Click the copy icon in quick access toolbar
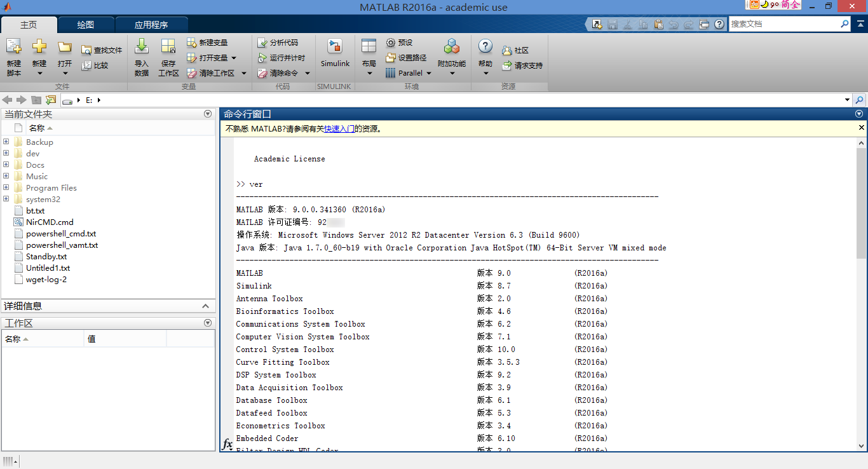The height and width of the screenshot is (469, 868). pos(643,24)
